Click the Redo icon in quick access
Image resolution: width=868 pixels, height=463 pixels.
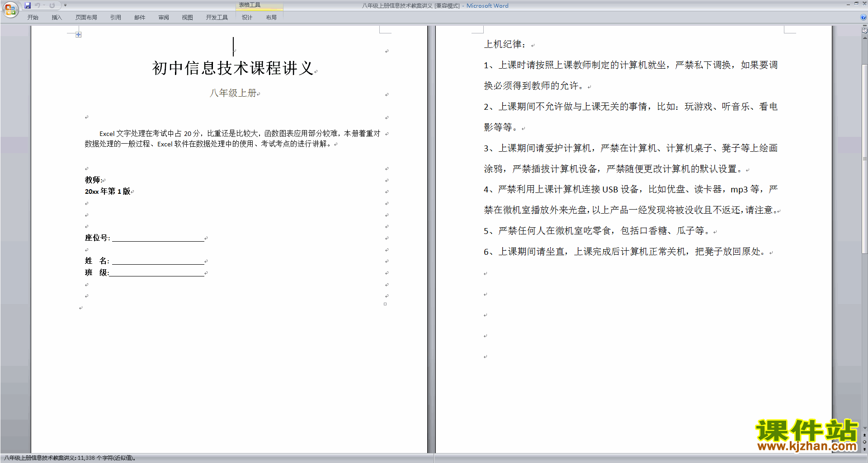coord(52,5)
